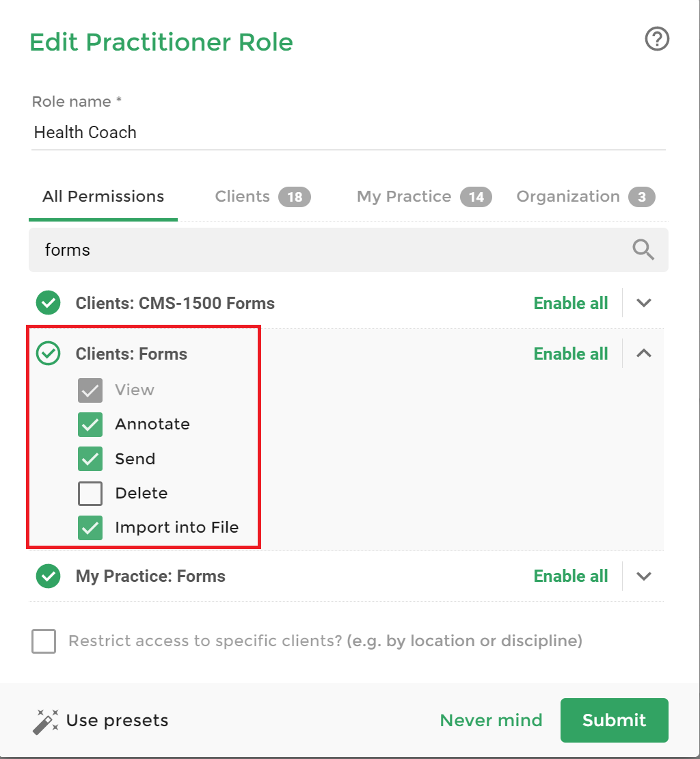Image resolution: width=700 pixels, height=759 pixels.
Task: Submit the practitioner role changes
Action: coord(615,720)
